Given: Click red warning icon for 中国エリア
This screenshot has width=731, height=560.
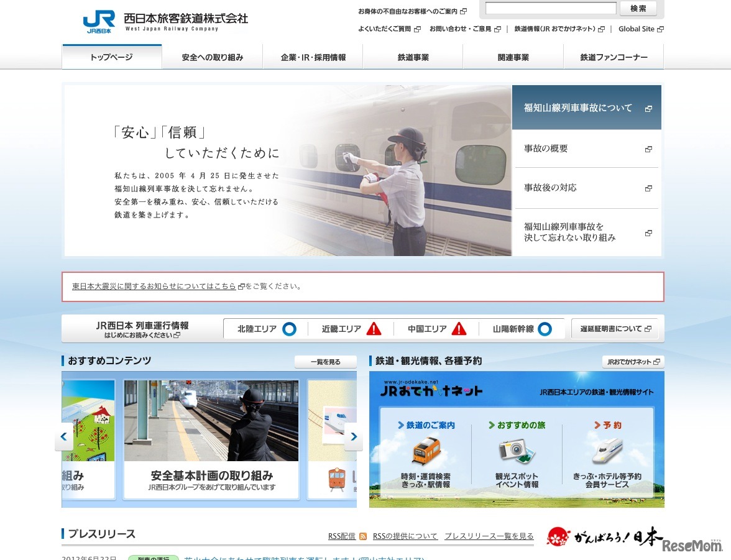Looking at the screenshot, I should click(x=459, y=329).
